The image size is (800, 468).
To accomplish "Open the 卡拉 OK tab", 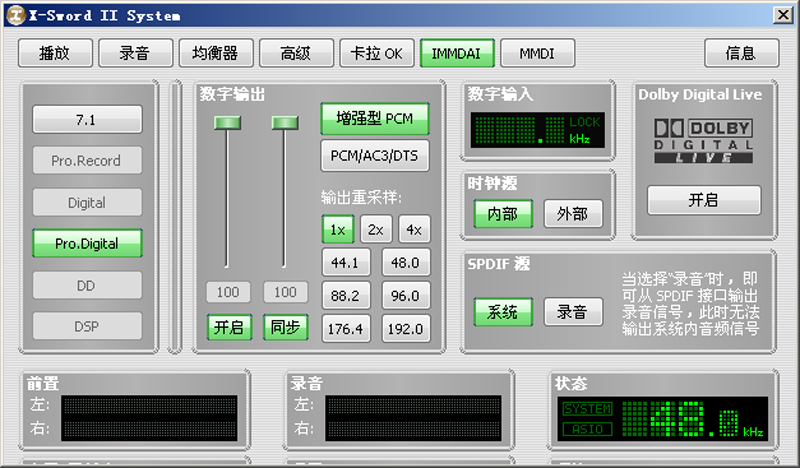I will pyautogui.click(x=377, y=54).
